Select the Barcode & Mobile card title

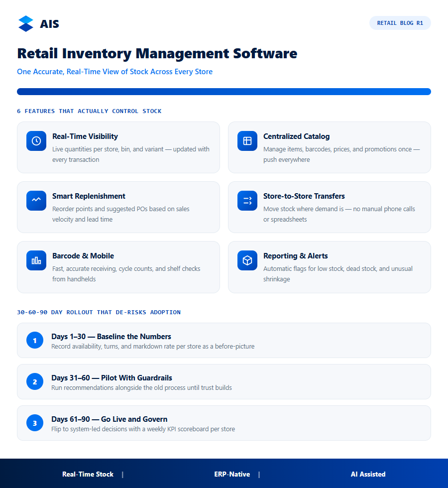[x=83, y=256]
